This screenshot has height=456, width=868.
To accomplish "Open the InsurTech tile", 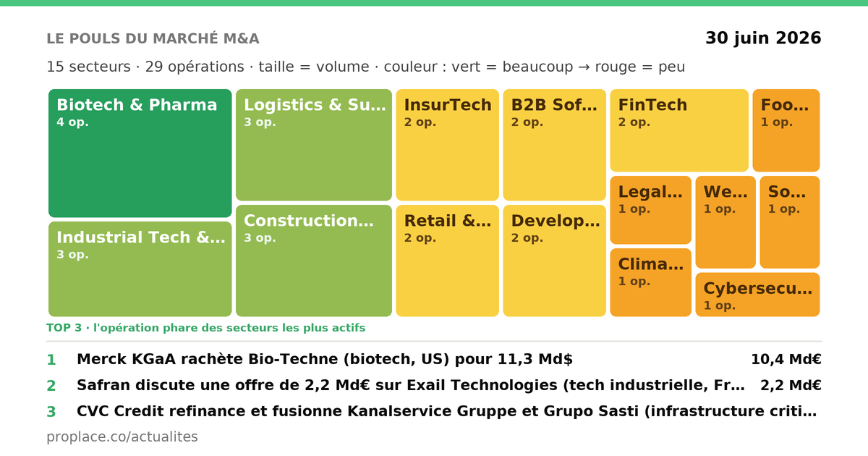I will pyautogui.click(x=447, y=145).
